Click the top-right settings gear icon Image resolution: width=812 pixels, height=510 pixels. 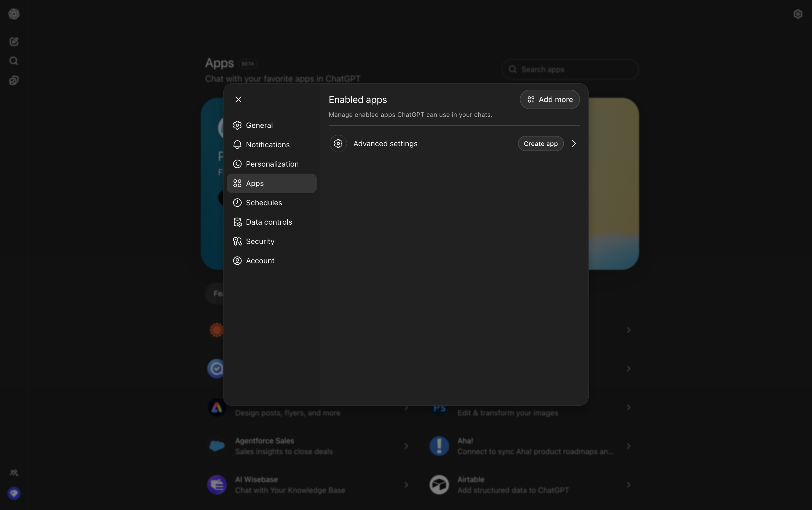[x=798, y=14]
